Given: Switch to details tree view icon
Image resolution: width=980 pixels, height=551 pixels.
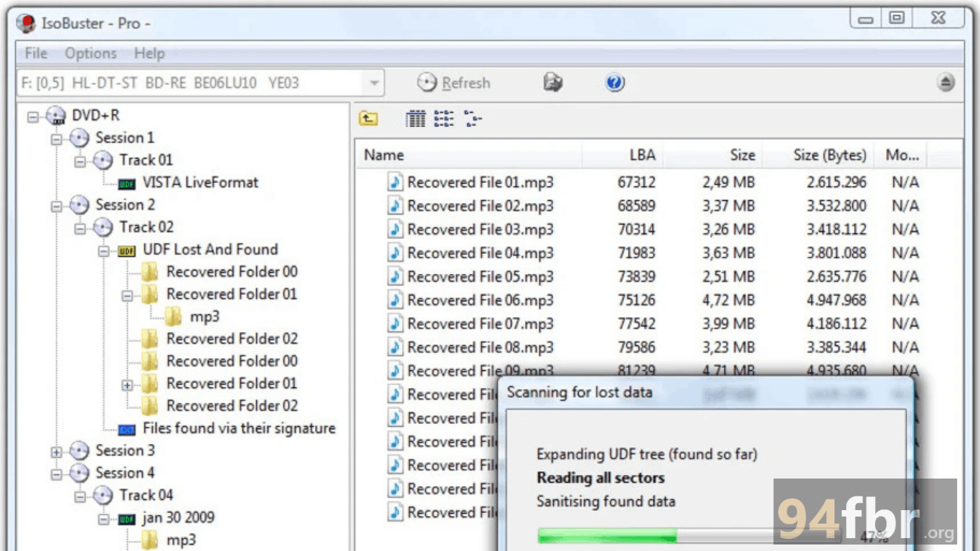Looking at the screenshot, I should [x=472, y=118].
